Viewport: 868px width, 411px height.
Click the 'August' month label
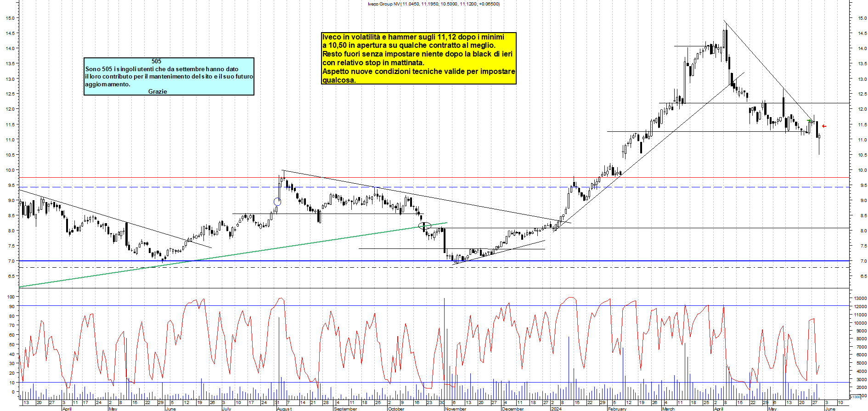pos(284,409)
